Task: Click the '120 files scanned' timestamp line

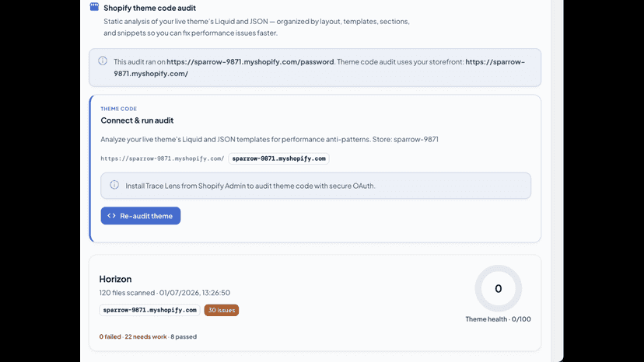Action: [165, 293]
